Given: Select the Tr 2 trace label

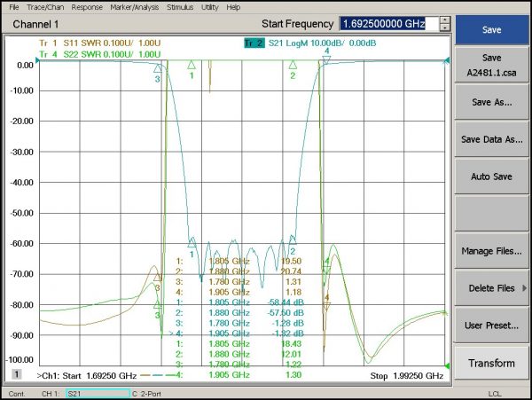Looking at the screenshot, I should tap(254, 43).
